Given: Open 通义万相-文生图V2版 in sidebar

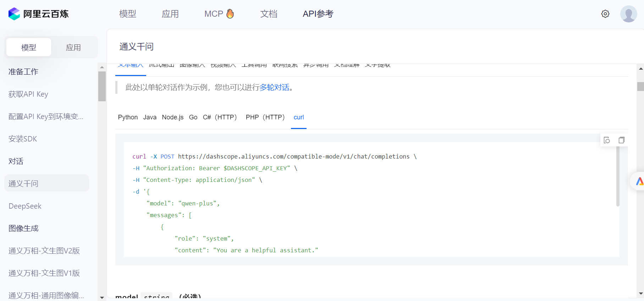Looking at the screenshot, I should 44,251.
